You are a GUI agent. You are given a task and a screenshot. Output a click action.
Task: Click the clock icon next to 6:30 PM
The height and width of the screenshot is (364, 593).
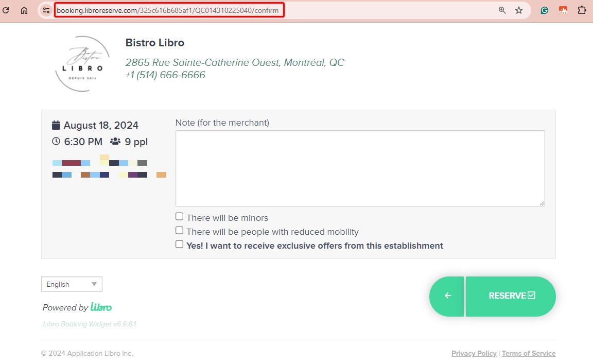pos(56,141)
